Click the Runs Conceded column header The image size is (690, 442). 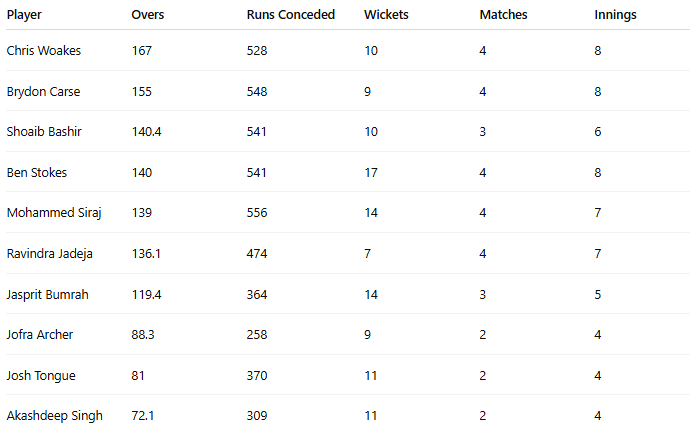290,15
